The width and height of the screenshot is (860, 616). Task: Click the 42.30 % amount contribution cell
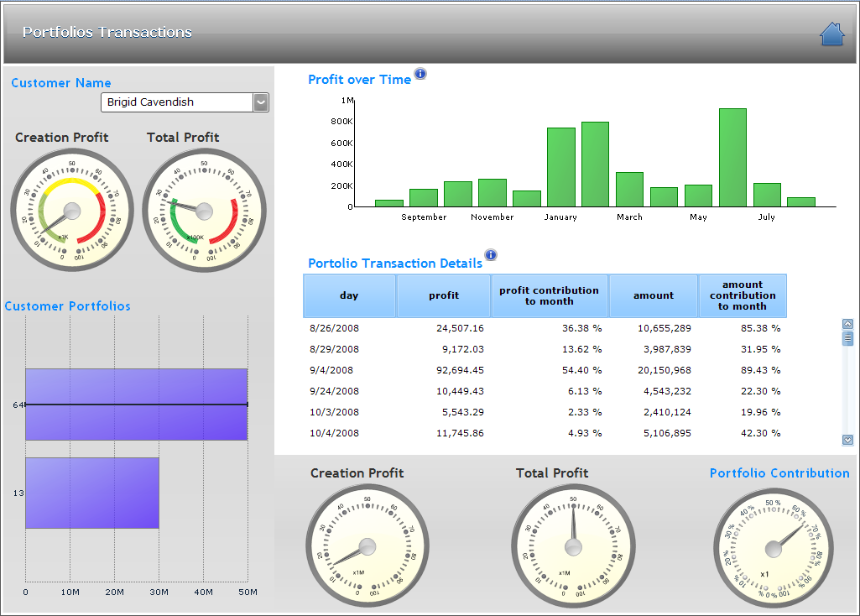tap(761, 433)
